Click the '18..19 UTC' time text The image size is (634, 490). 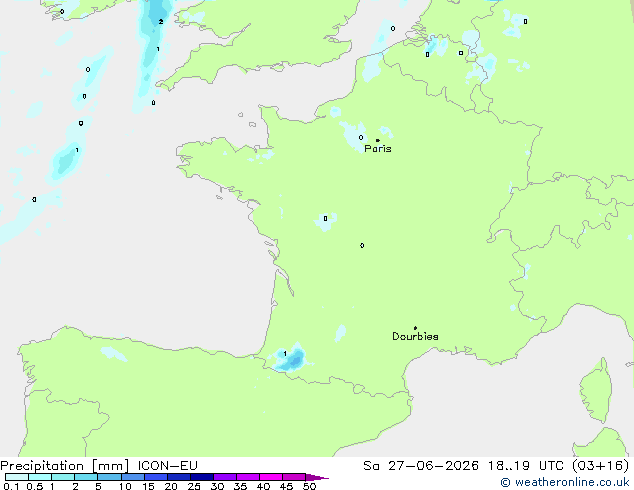pos(525,466)
